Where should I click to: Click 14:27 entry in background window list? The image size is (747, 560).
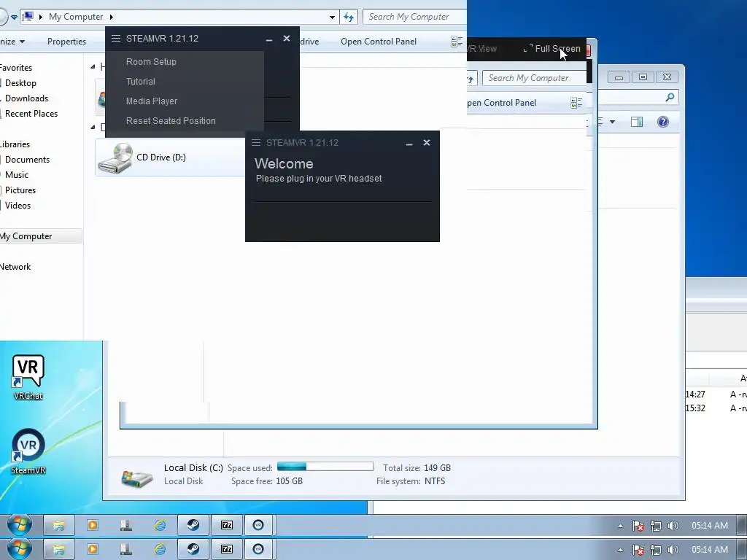point(695,394)
